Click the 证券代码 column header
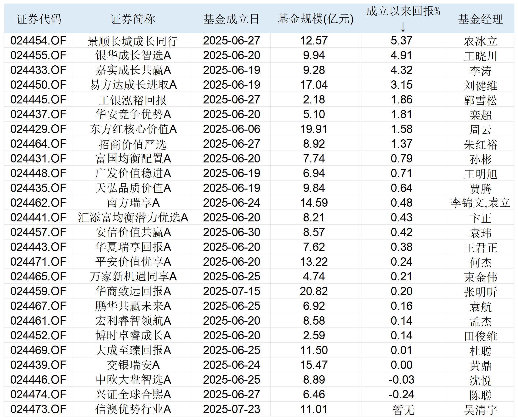The height and width of the screenshot is (420, 518). pyautogui.click(x=39, y=19)
